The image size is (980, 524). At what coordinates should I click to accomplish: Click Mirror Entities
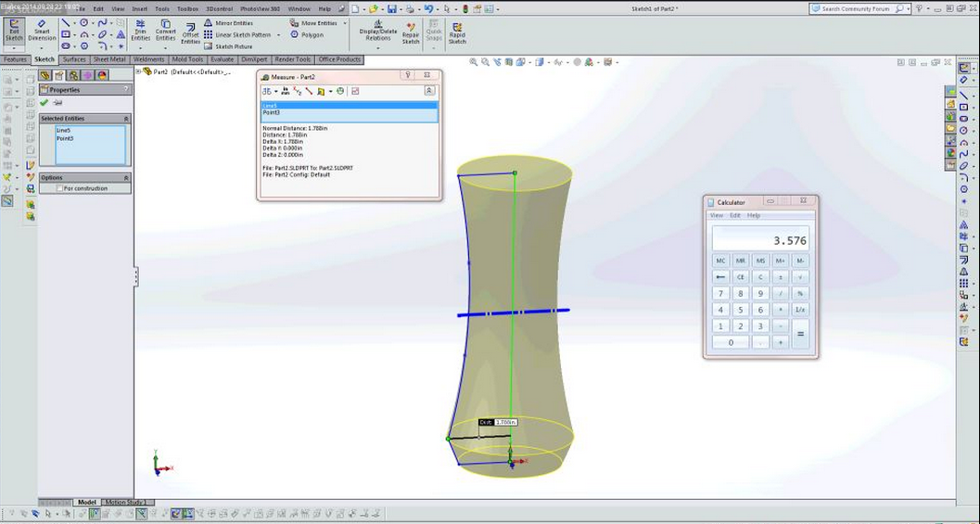click(228, 23)
